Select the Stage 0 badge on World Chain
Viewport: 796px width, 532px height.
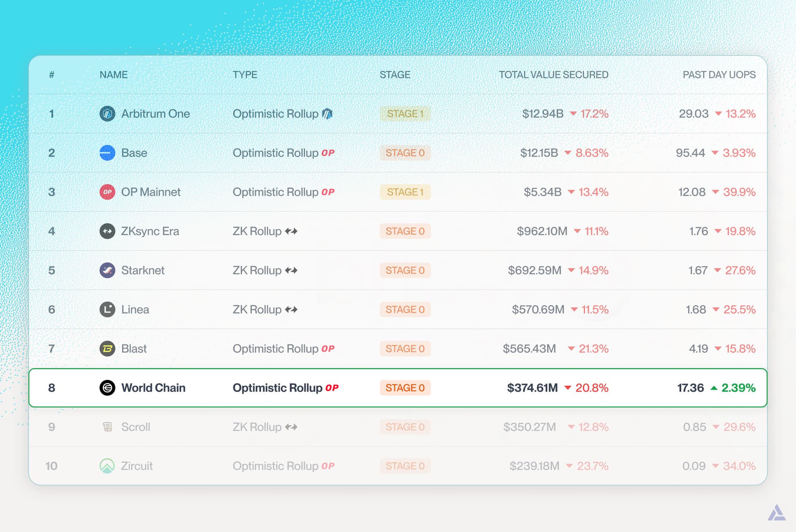coord(405,388)
